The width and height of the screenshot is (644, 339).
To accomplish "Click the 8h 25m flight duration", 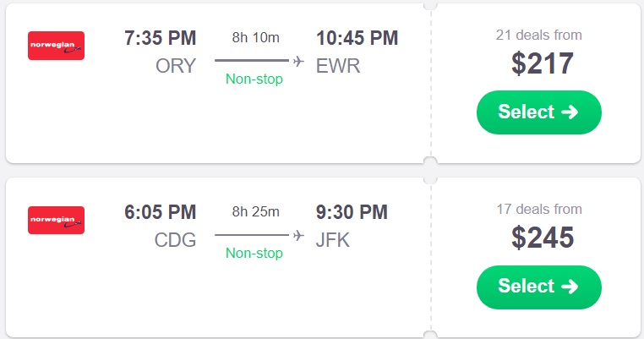I will coord(255,211).
